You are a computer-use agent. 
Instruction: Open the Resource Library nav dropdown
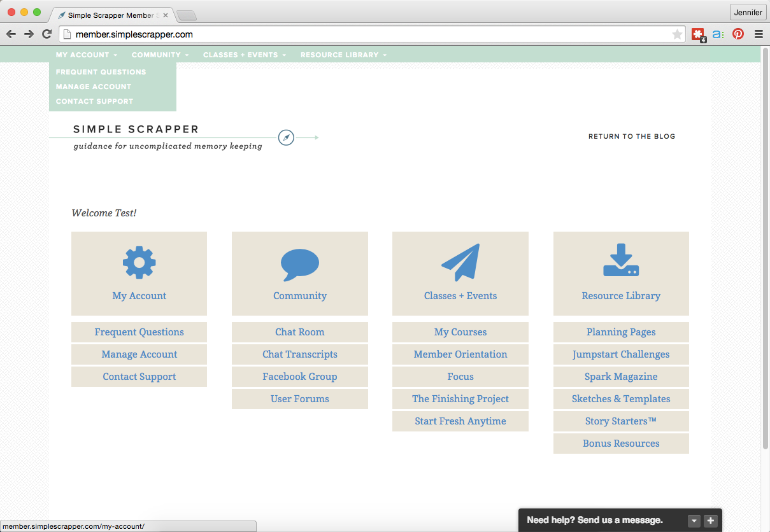[343, 55]
